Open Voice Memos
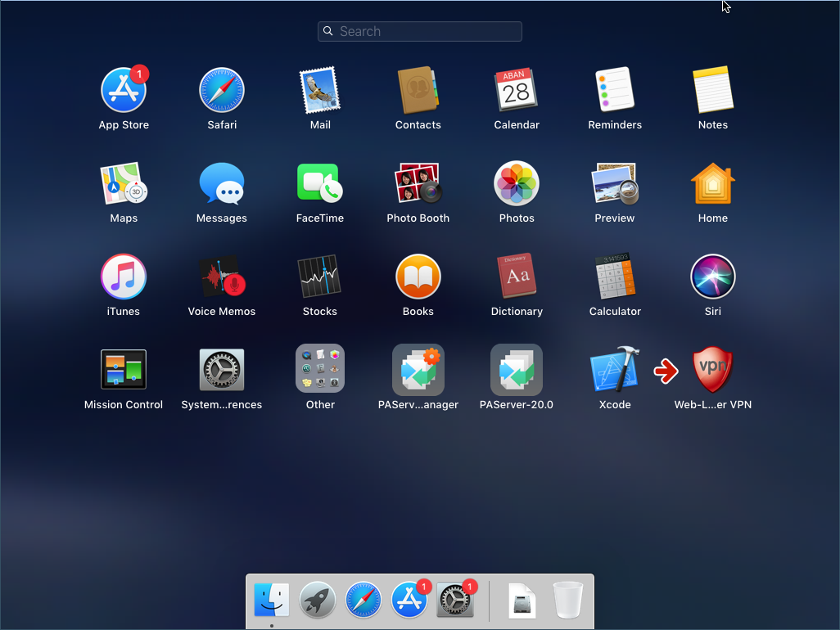This screenshot has height=630, width=840. click(x=222, y=277)
